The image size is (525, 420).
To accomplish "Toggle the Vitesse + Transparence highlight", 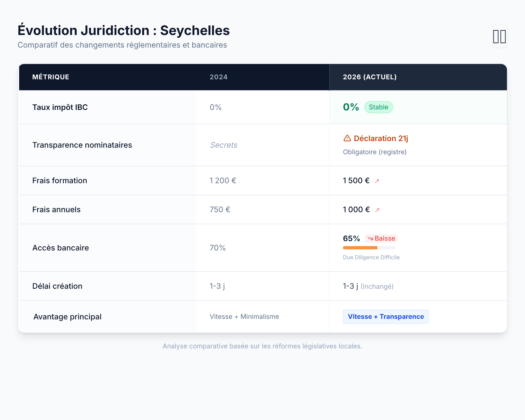I will point(386,316).
